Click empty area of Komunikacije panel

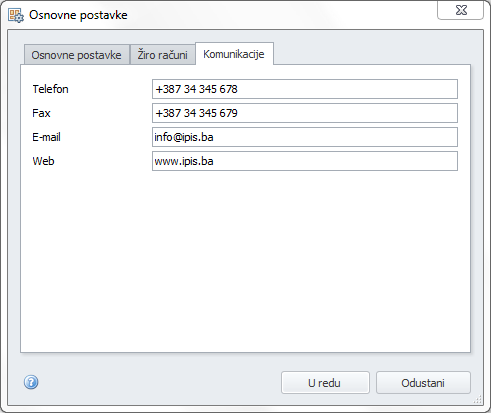coord(245,260)
